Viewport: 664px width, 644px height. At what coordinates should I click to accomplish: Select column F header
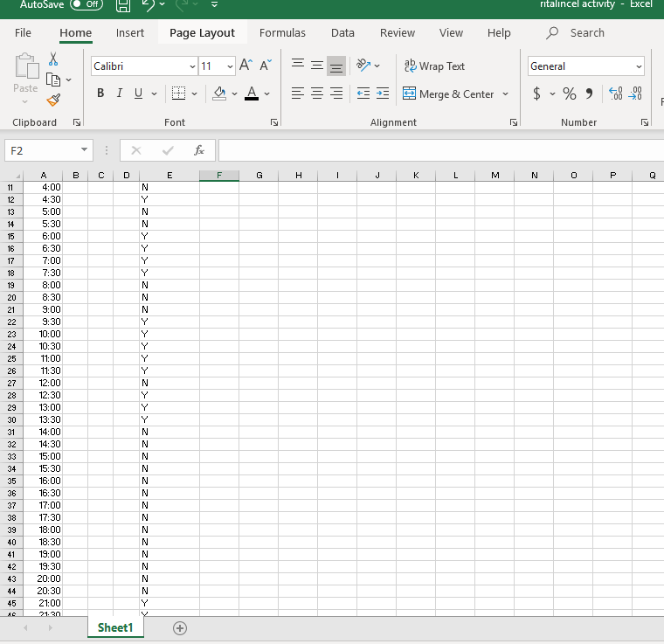(219, 176)
